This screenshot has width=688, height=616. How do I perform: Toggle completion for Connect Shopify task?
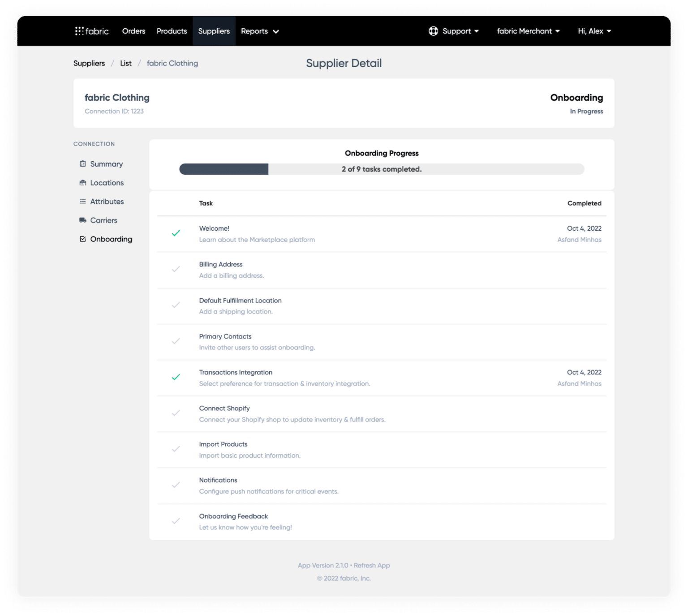(x=176, y=413)
